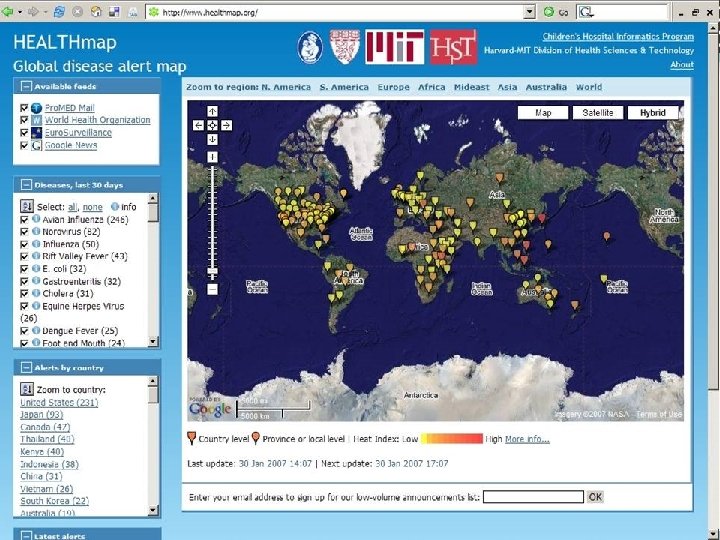720x540 pixels.
Task: Toggle Avian Influenza checkbox
Action: pyautogui.click(x=24, y=219)
